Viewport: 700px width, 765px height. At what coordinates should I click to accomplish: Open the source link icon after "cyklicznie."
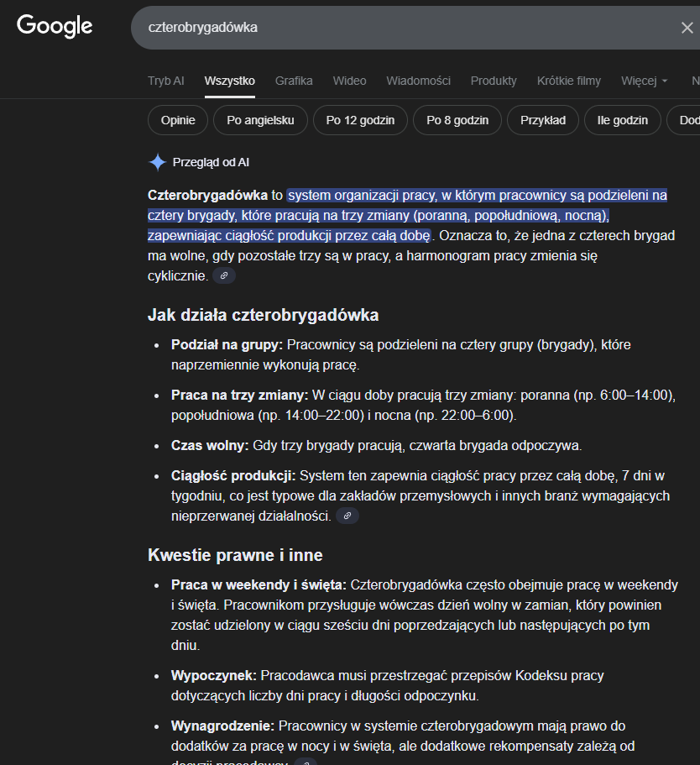(224, 275)
